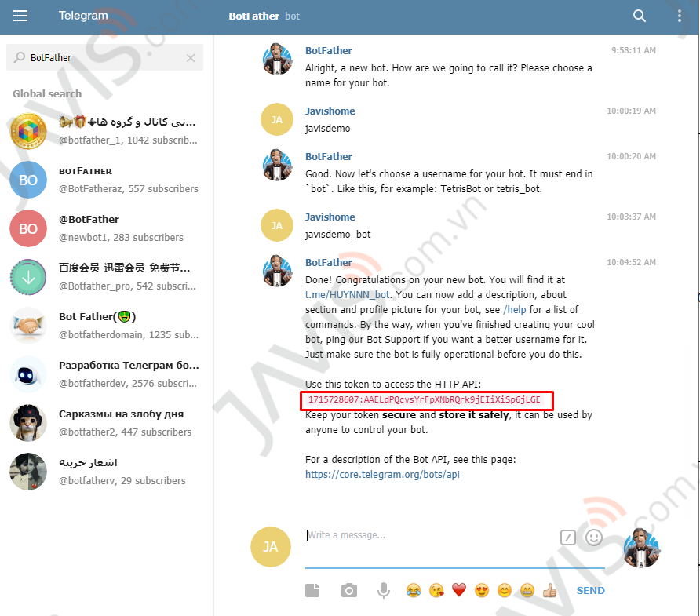This screenshot has width=700, height=616.
Task: Search within the BotFather chat
Action: point(640,16)
